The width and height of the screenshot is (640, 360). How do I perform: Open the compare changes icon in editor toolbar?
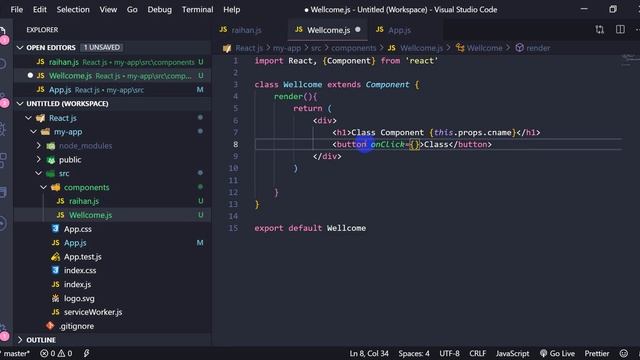599,29
